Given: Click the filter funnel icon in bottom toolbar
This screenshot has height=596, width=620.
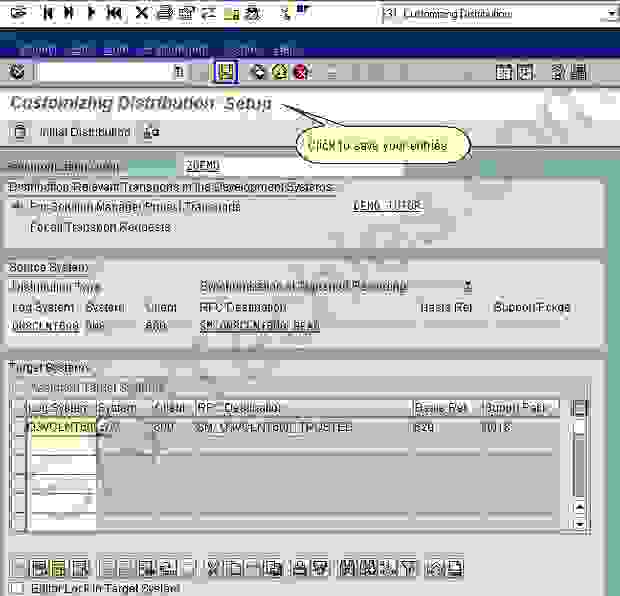Looking at the screenshot, I should [407, 569].
